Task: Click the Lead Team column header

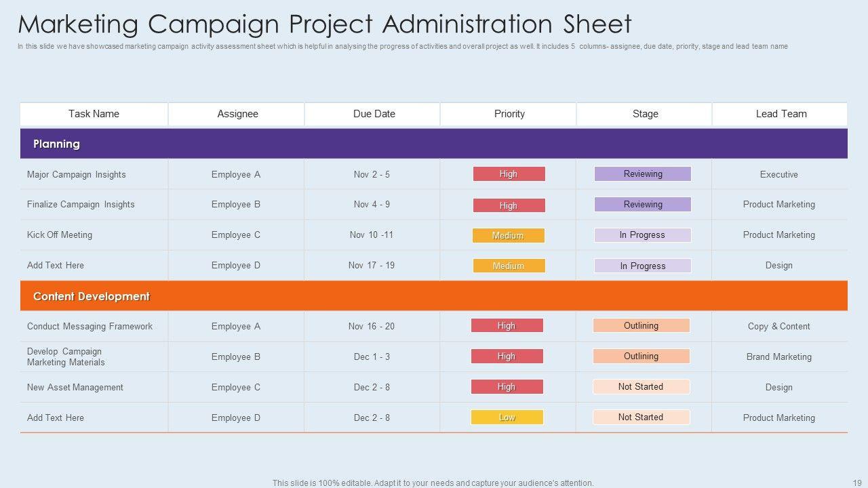Action: [x=781, y=114]
